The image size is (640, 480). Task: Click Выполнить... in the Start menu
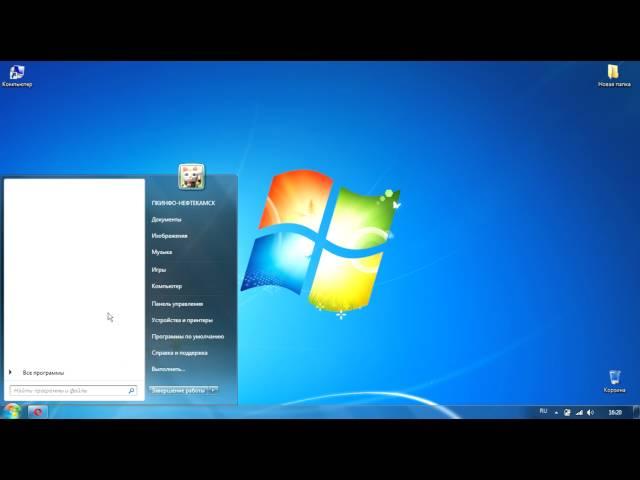168,369
